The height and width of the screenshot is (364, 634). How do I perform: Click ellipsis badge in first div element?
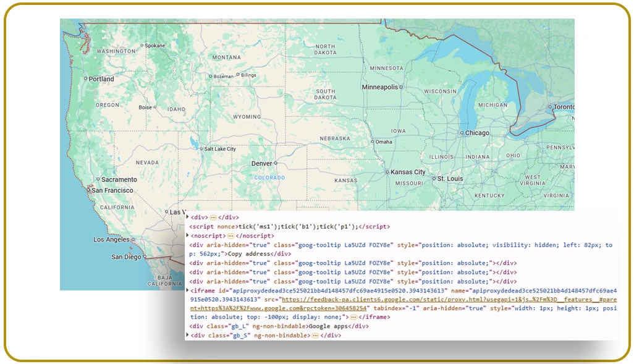(213, 218)
